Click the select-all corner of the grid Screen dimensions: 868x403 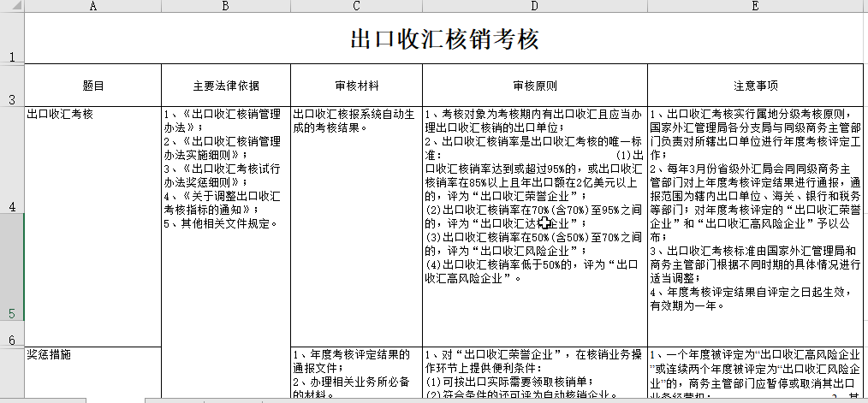[12, 6]
